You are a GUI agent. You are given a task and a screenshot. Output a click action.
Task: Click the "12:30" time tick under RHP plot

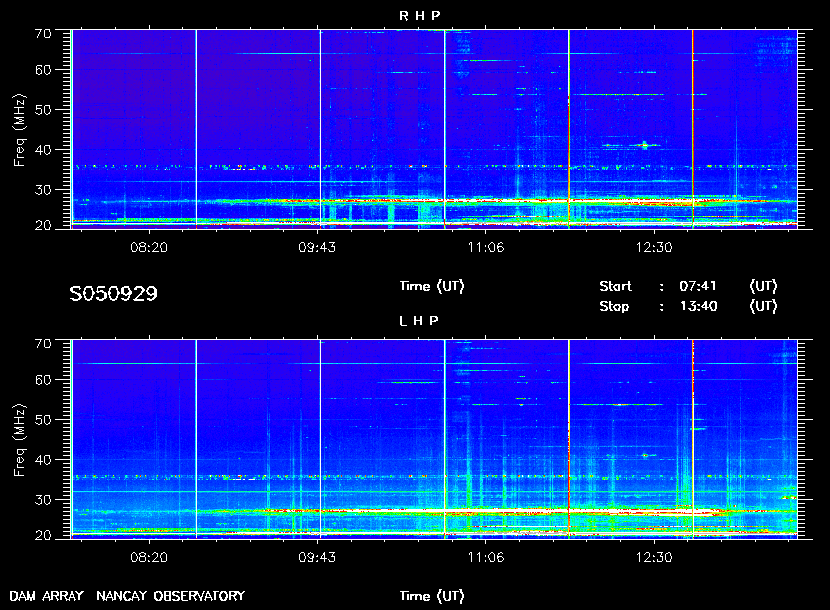654,248
